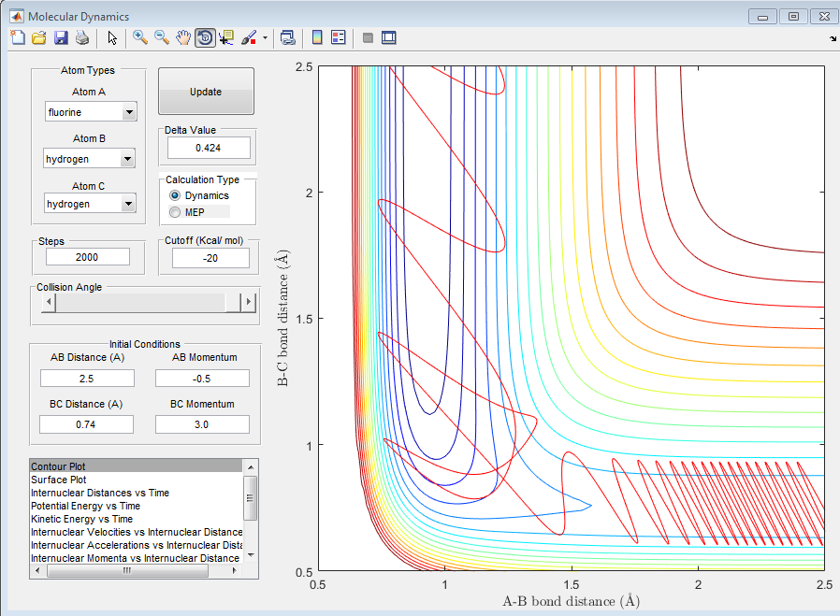Select Potential Energy vs Time list entry
The height and width of the screenshot is (616, 840).
[85, 506]
